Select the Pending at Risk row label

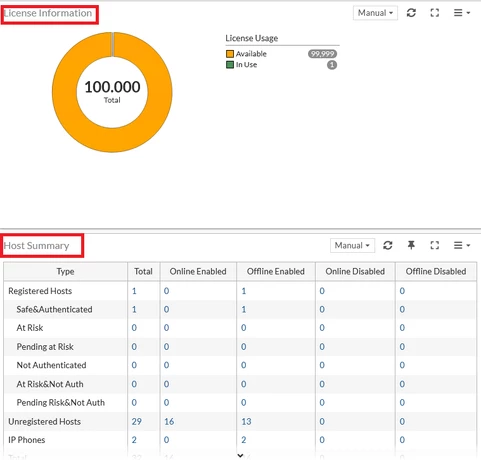pos(45,347)
